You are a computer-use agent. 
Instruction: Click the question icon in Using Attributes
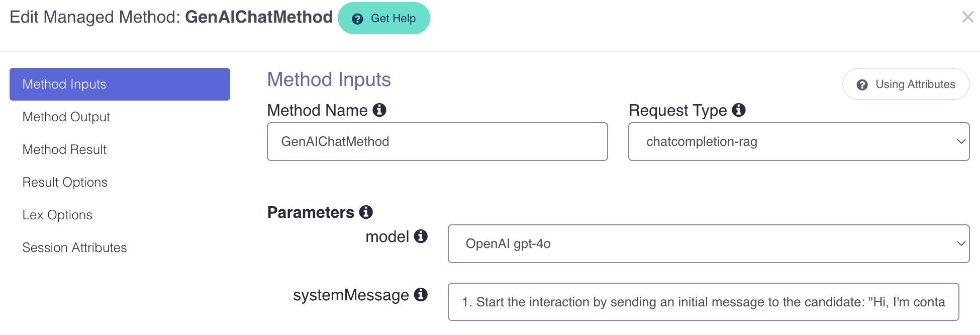862,85
